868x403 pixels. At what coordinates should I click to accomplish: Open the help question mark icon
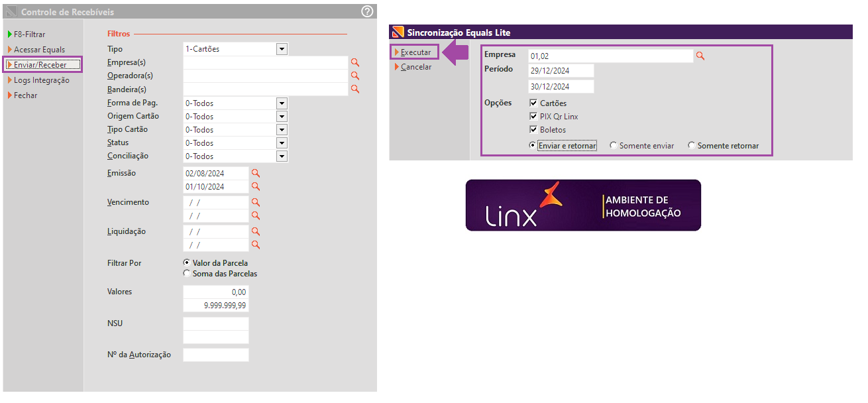pos(367,11)
